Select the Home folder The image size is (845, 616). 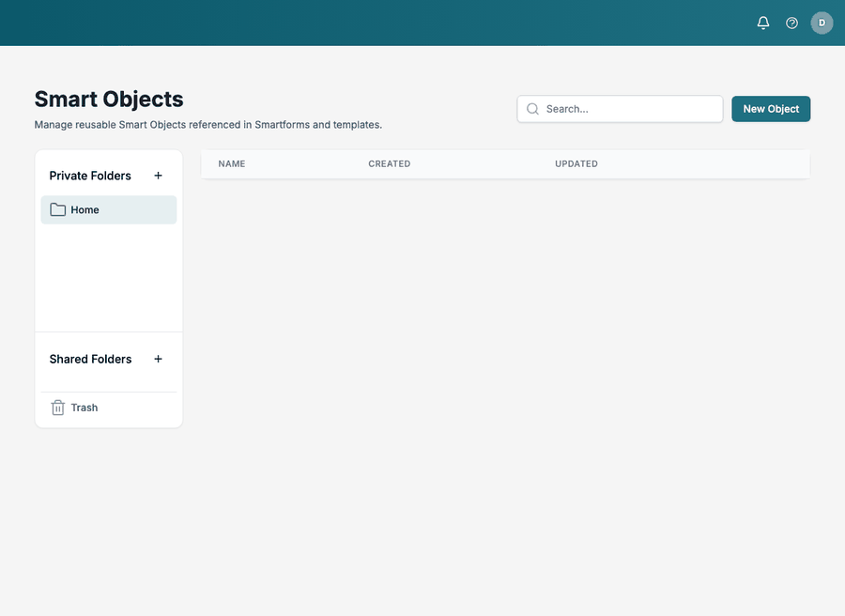109,209
